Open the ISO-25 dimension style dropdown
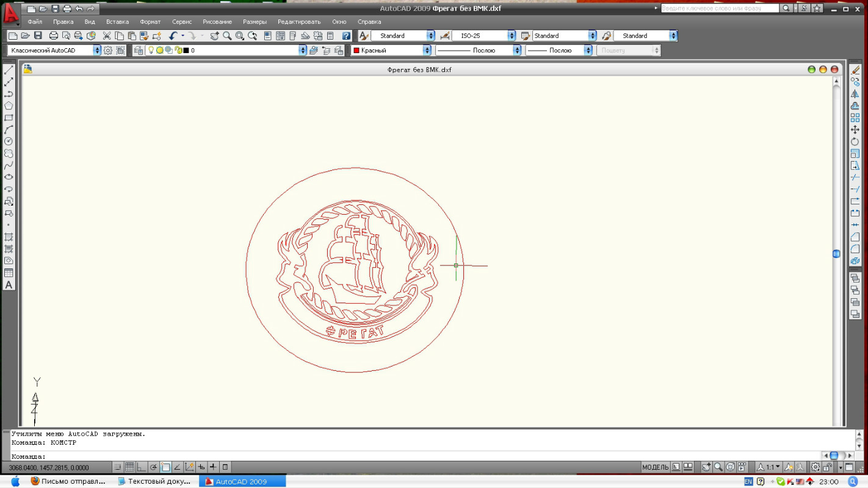 pyautogui.click(x=512, y=36)
